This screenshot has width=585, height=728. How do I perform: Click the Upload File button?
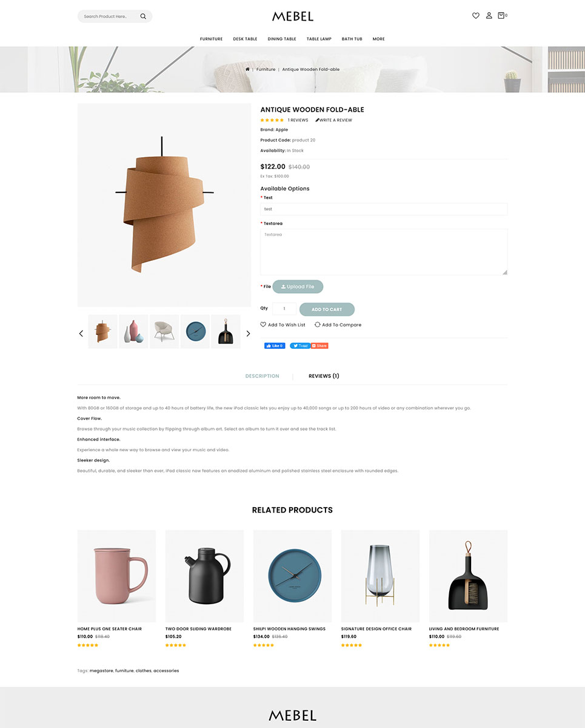click(x=298, y=286)
